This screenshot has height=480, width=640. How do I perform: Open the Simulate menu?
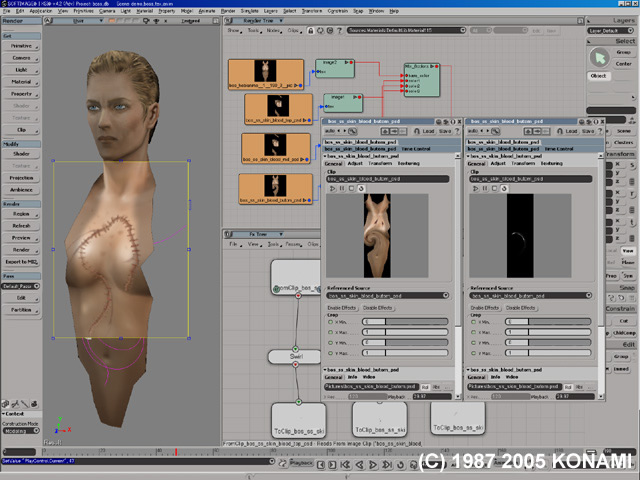[249, 11]
